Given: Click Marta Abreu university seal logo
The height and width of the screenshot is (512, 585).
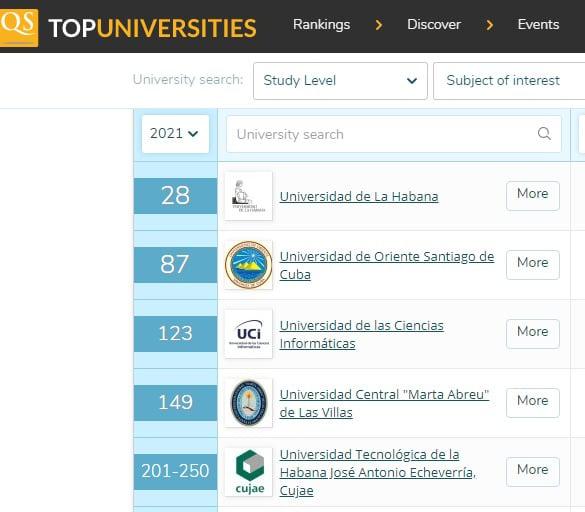Looking at the screenshot, I should [x=248, y=403].
